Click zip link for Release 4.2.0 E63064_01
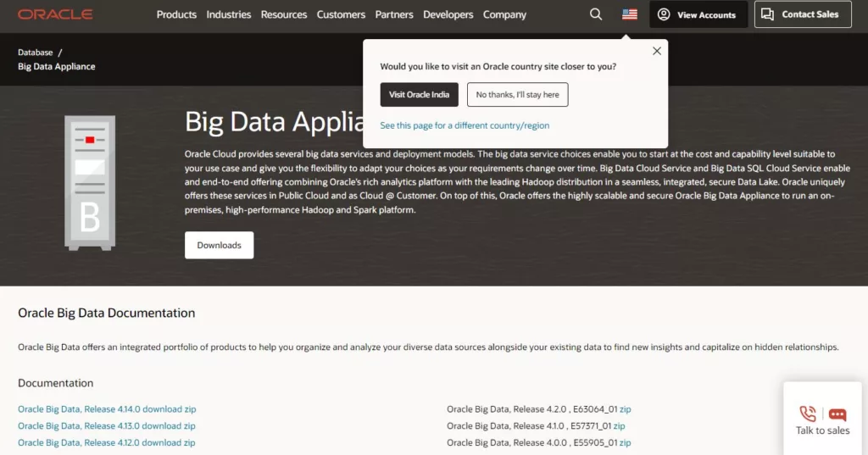 (626, 409)
